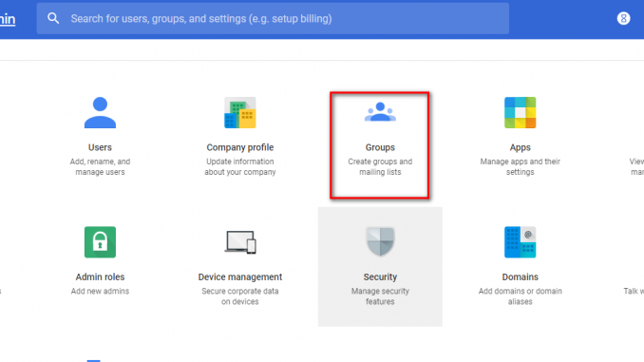Click 'Add domains or domain aliases' text
644x362 pixels.
coord(520,296)
